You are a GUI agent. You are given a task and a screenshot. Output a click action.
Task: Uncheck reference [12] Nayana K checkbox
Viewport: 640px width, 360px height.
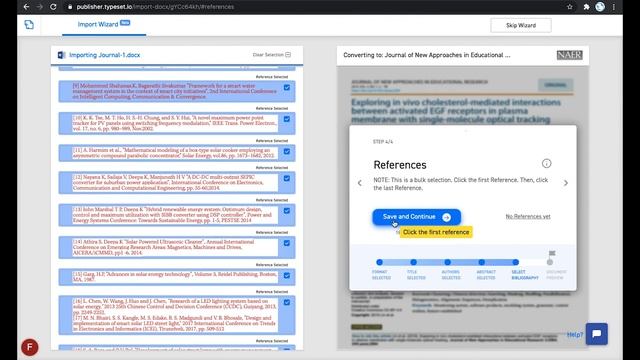point(287,178)
